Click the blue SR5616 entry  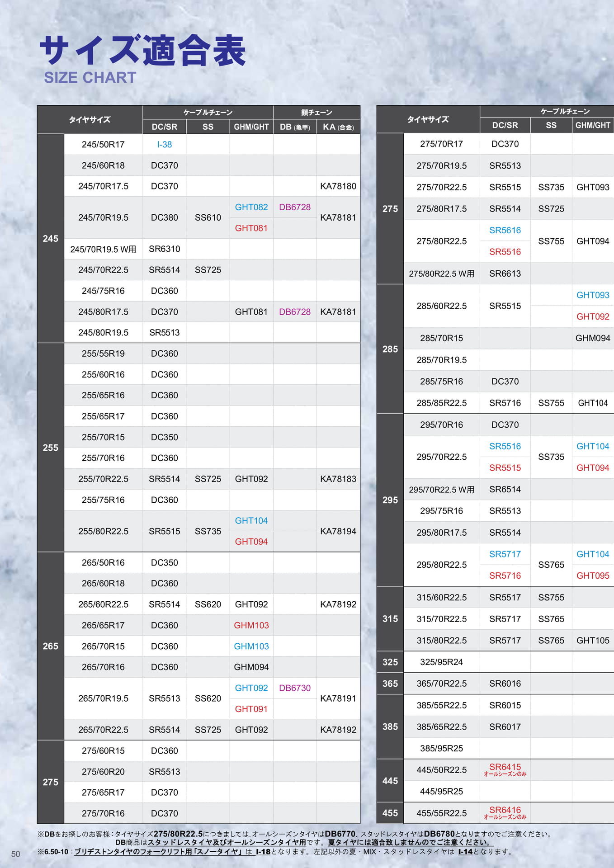[x=505, y=231]
